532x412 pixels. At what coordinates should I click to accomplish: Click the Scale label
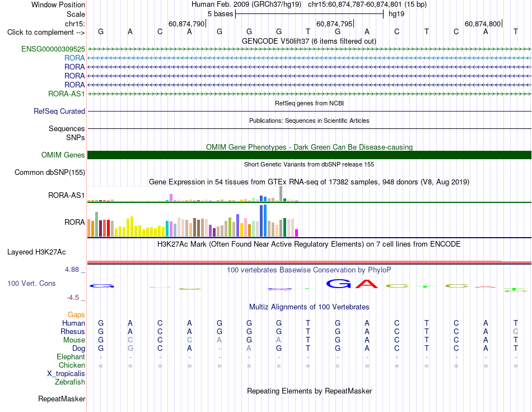point(76,14)
